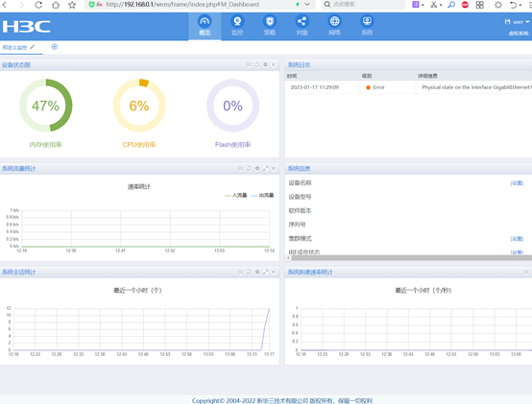
Task: Open the 概览 overview dashboard icon
Action: tap(205, 26)
